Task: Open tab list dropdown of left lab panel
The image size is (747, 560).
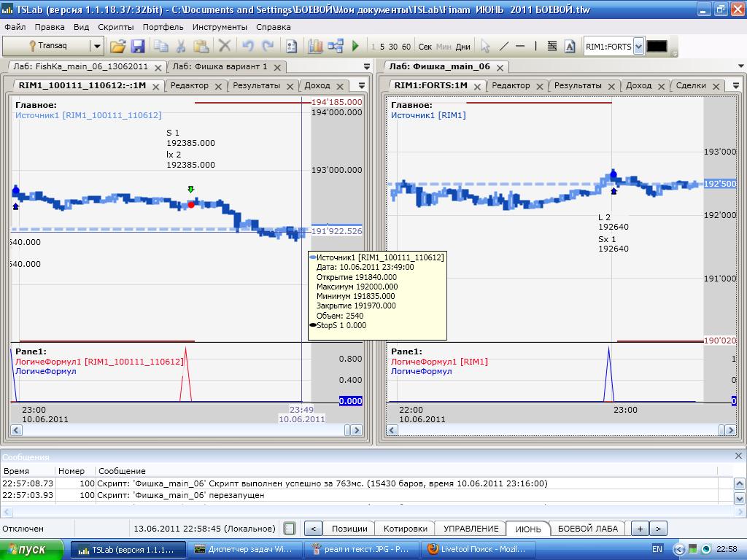Action: pyautogui.click(x=367, y=66)
